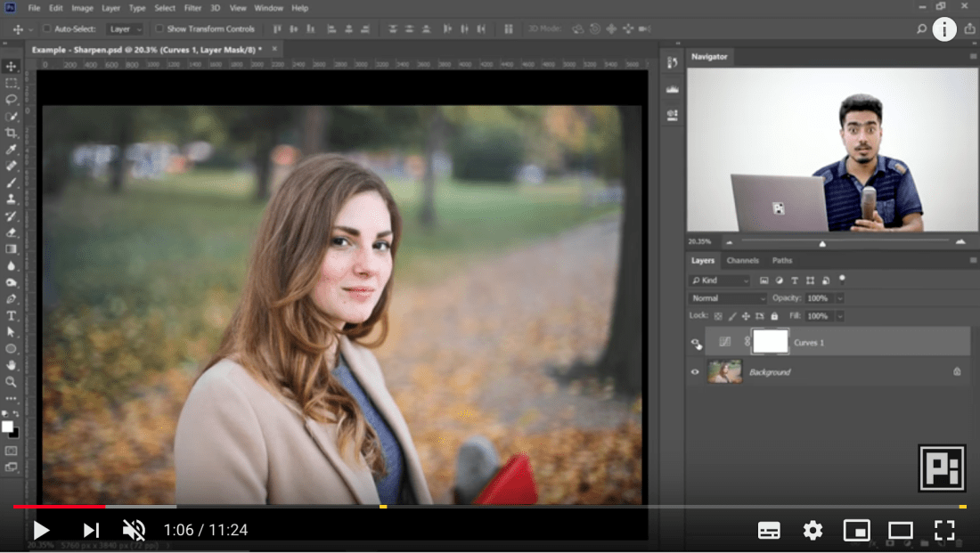Pick the Eyedropper tool
980x553 pixels.
[x=12, y=150]
